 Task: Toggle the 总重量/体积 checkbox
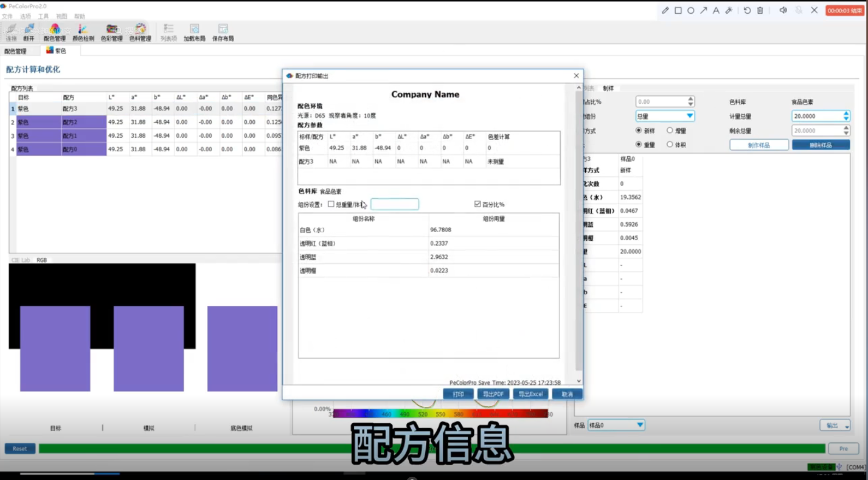click(331, 204)
